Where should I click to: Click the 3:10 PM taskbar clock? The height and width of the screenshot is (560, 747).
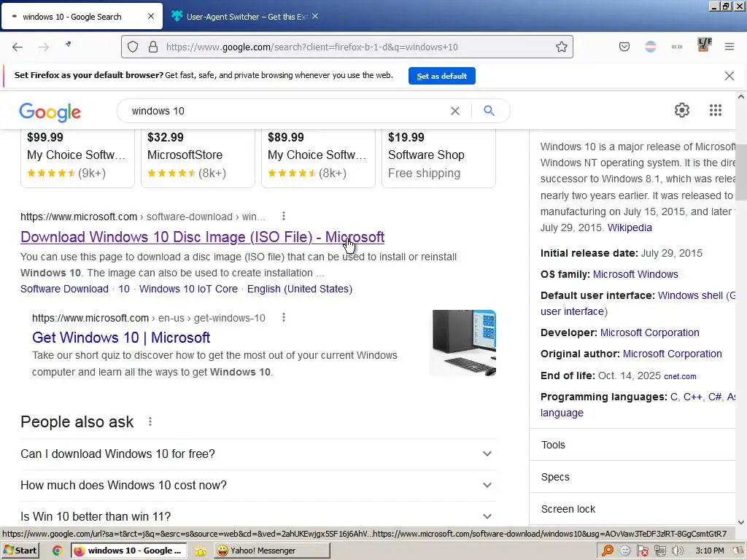[x=709, y=551]
